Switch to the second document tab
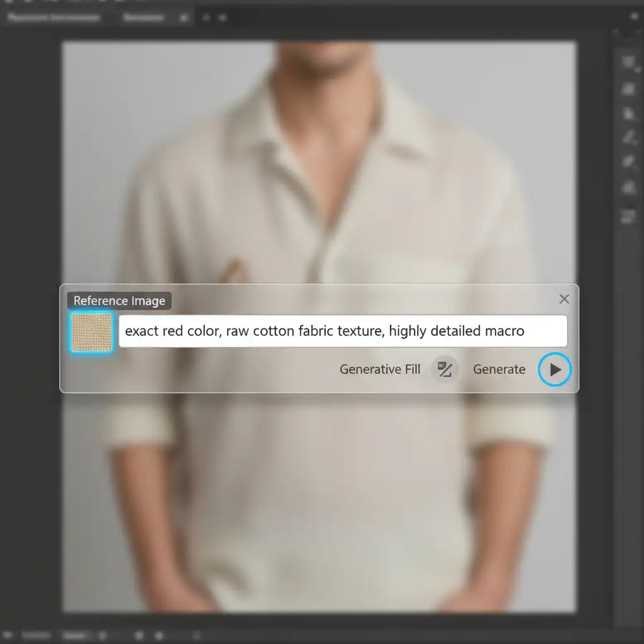 click(x=145, y=18)
